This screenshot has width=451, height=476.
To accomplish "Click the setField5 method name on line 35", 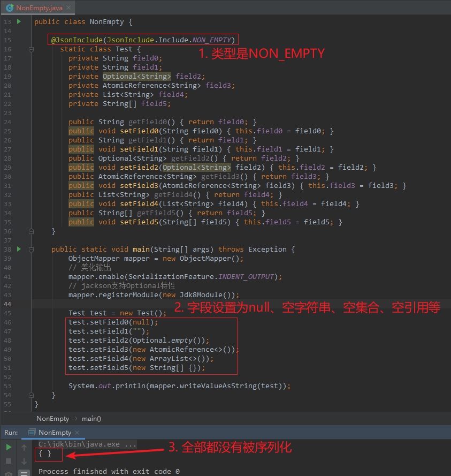I will click(x=139, y=222).
